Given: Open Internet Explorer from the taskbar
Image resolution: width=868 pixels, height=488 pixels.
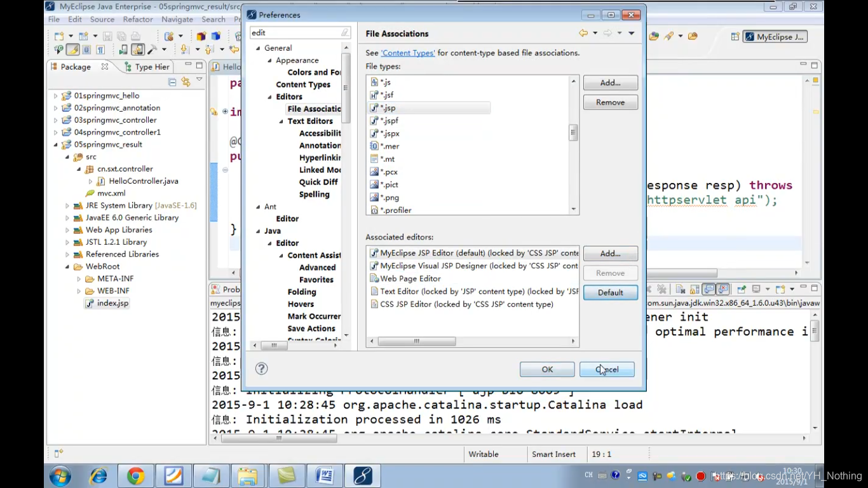Looking at the screenshot, I should tap(98, 476).
